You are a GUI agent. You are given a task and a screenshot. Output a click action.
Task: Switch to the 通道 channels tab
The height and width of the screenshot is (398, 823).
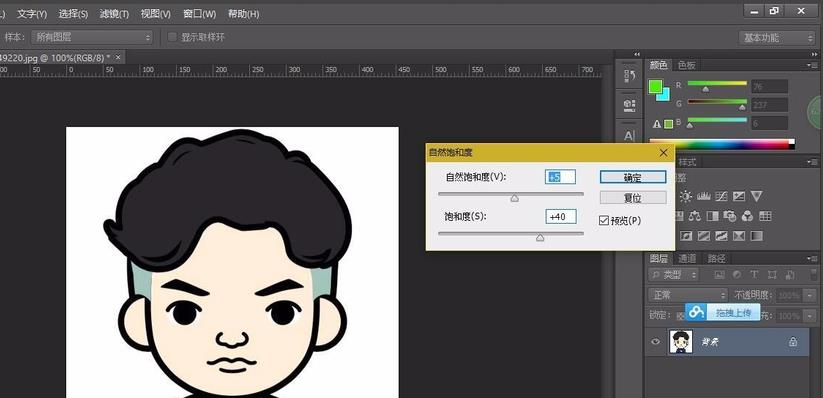[687, 258]
